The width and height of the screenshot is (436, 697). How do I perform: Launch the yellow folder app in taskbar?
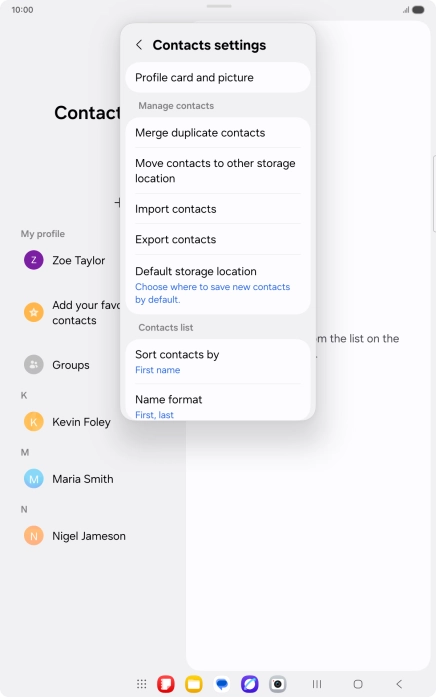pos(194,684)
